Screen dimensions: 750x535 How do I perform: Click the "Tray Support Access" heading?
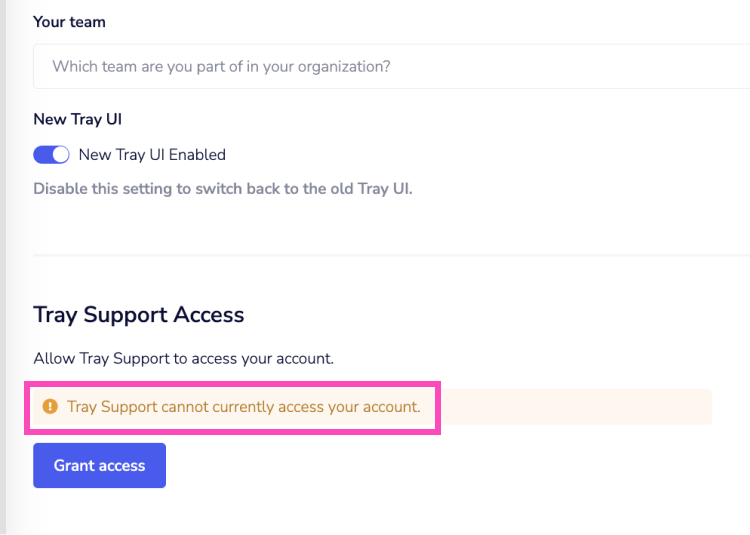coord(138,314)
